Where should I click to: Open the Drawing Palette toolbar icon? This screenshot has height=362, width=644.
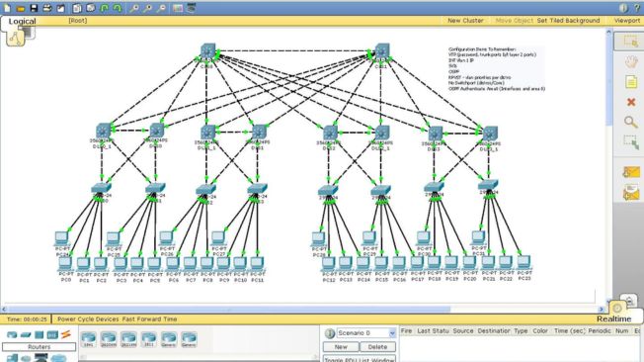178,8
